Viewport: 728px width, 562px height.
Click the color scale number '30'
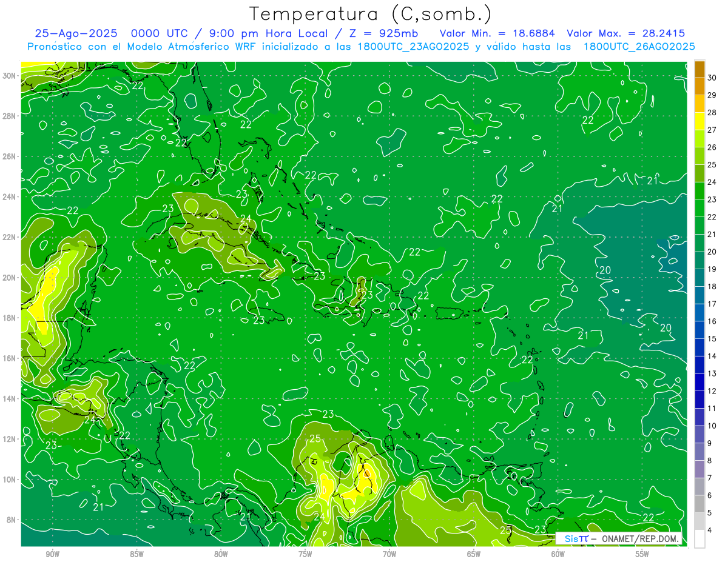pos(712,78)
